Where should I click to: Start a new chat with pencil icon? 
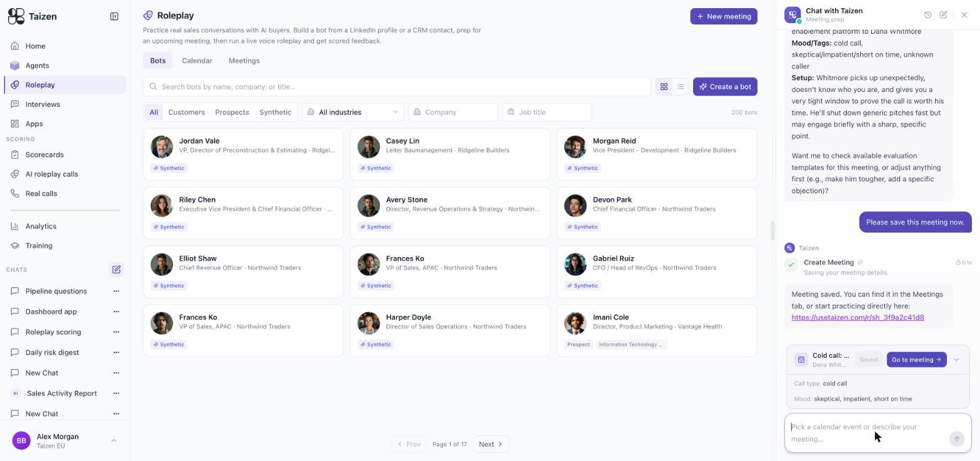pos(116,270)
